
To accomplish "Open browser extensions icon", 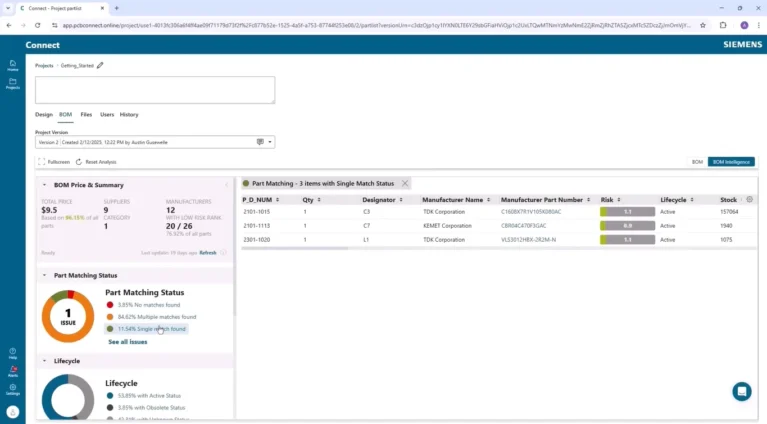I will point(723,25).
